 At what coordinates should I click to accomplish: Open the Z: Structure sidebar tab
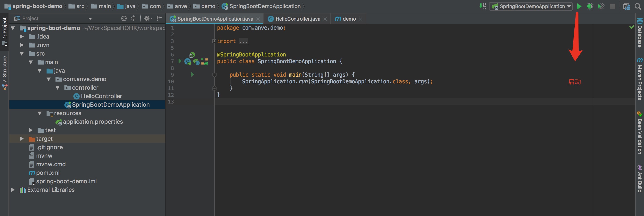[x=4, y=73]
